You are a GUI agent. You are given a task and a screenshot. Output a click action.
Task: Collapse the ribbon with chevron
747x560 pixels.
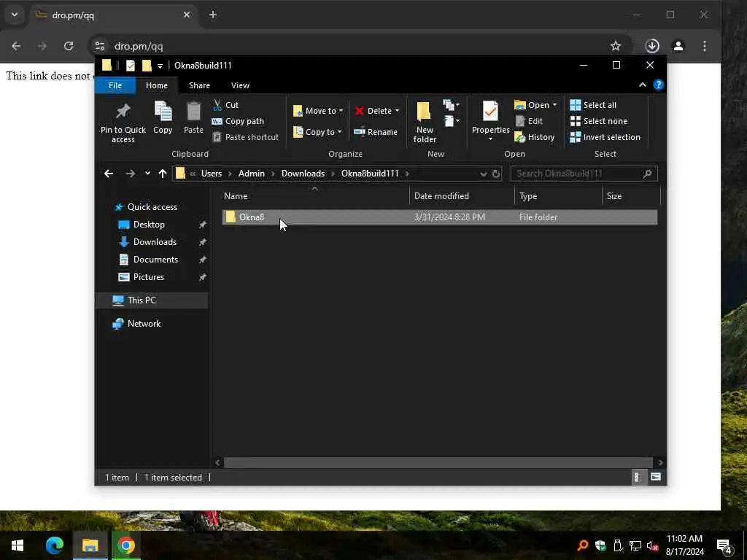642,85
